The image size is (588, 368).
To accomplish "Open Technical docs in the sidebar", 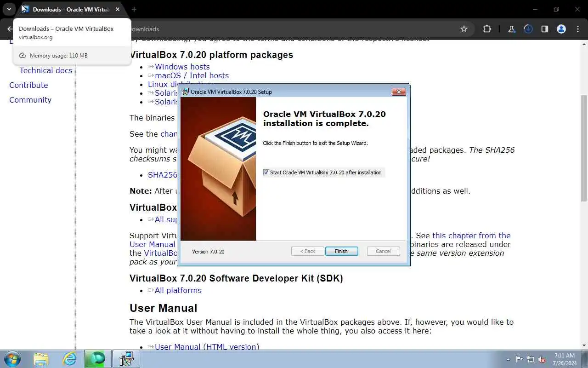I will click(46, 70).
